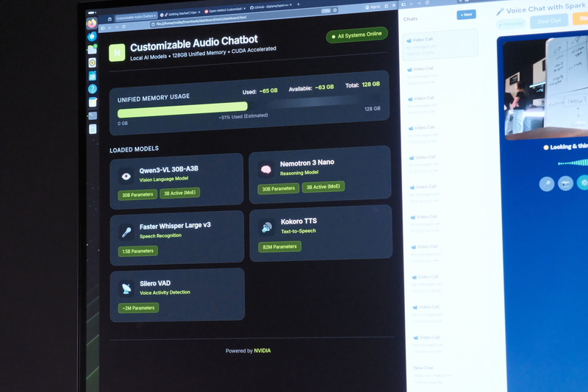Click the Available ~63 GB value
This screenshot has width=588, height=392.
click(x=324, y=87)
